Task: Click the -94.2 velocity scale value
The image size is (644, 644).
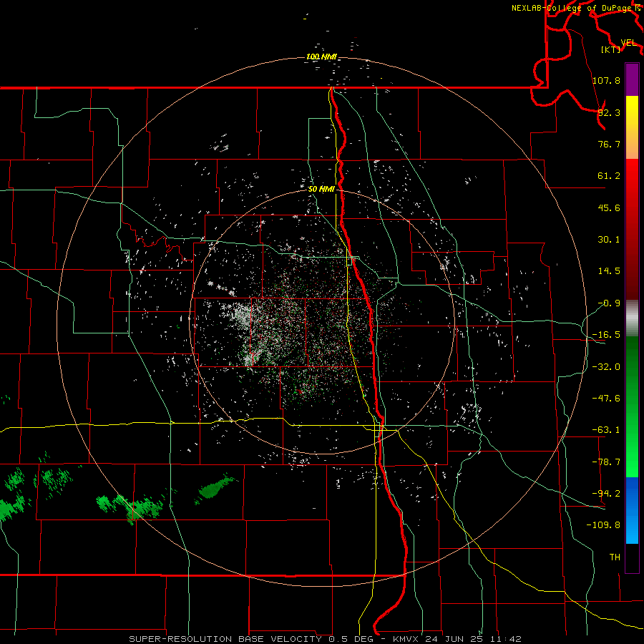Action: point(606,493)
